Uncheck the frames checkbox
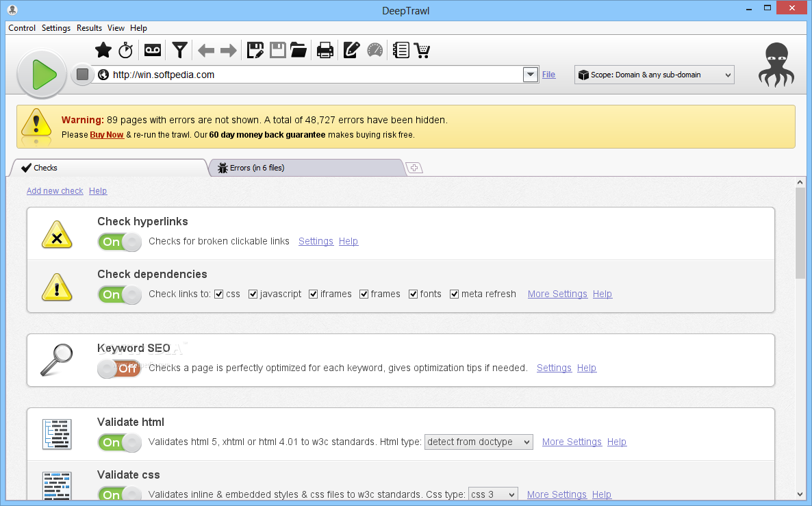This screenshot has height=506, width=812. click(364, 294)
